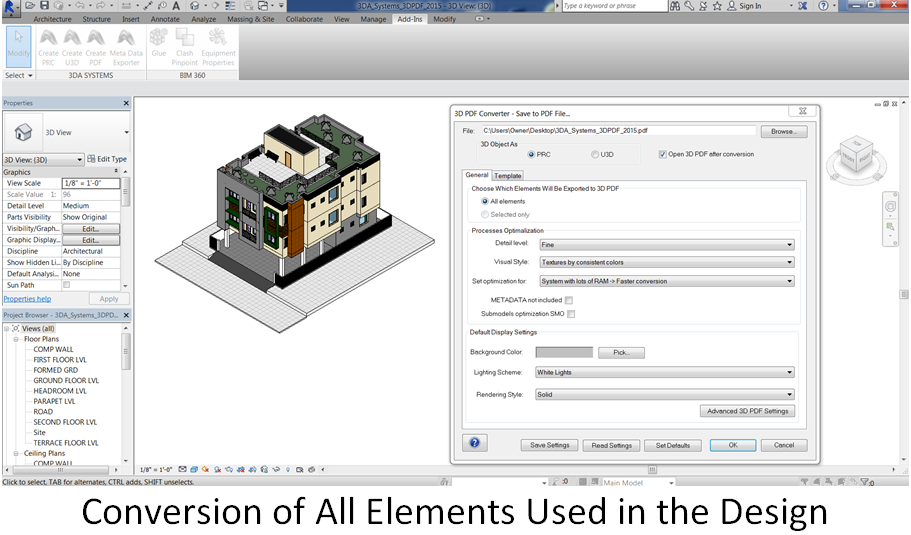Image resolution: width=911 pixels, height=535 pixels.
Task: Select the Selected only radio option
Action: (485, 215)
